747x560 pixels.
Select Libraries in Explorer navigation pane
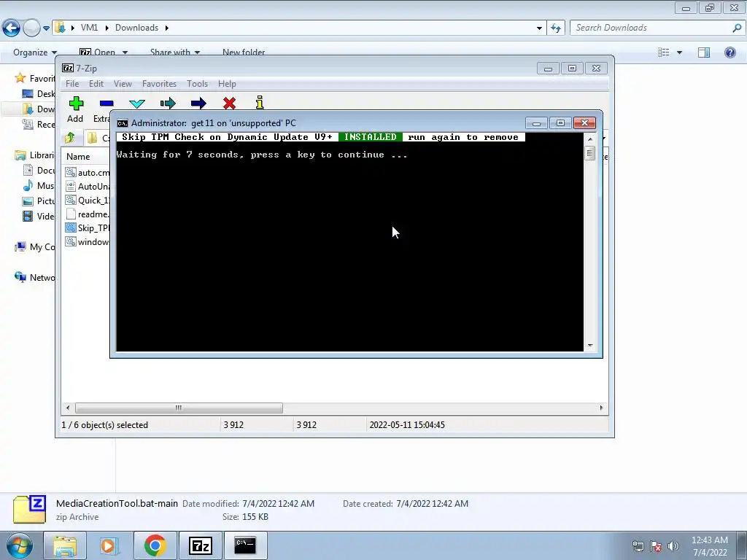click(35, 155)
